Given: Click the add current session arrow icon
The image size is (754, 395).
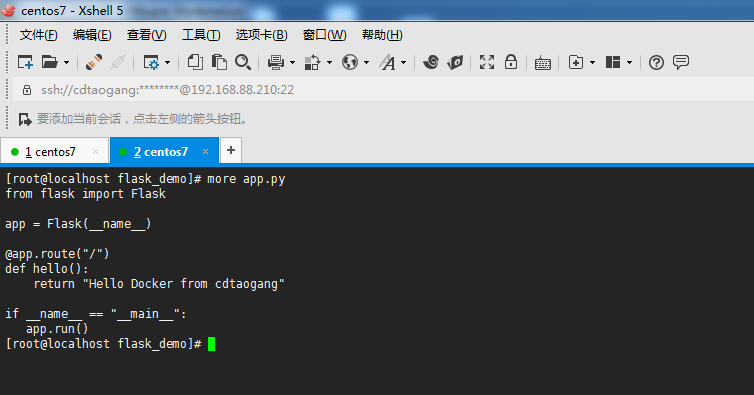Looking at the screenshot, I should coord(25,119).
